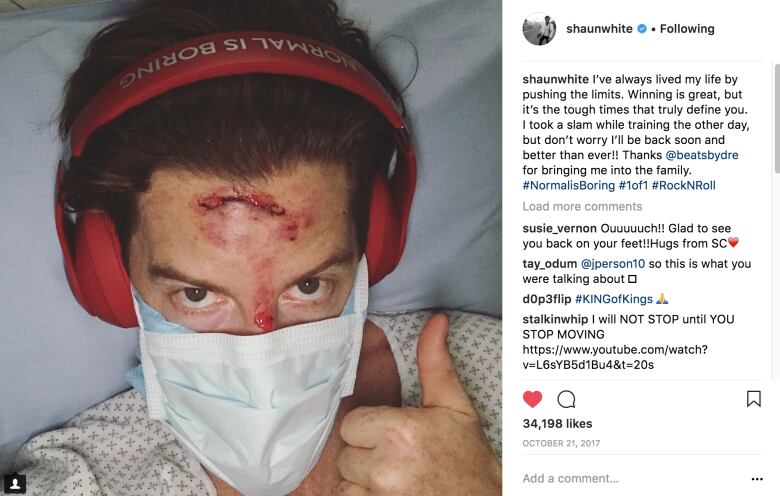Open susie_vernon commenter profile
This screenshot has height=496, width=780.
coord(560,228)
